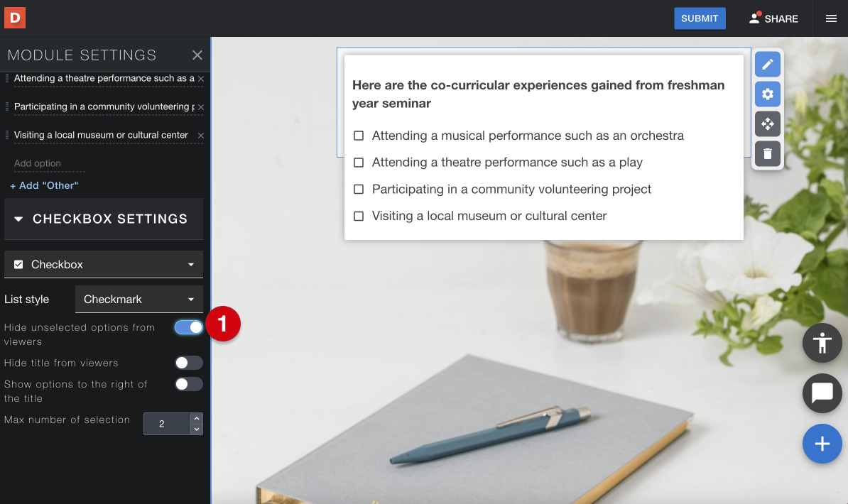Click the trash delete module icon
The height and width of the screenshot is (504, 848).
pos(768,153)
